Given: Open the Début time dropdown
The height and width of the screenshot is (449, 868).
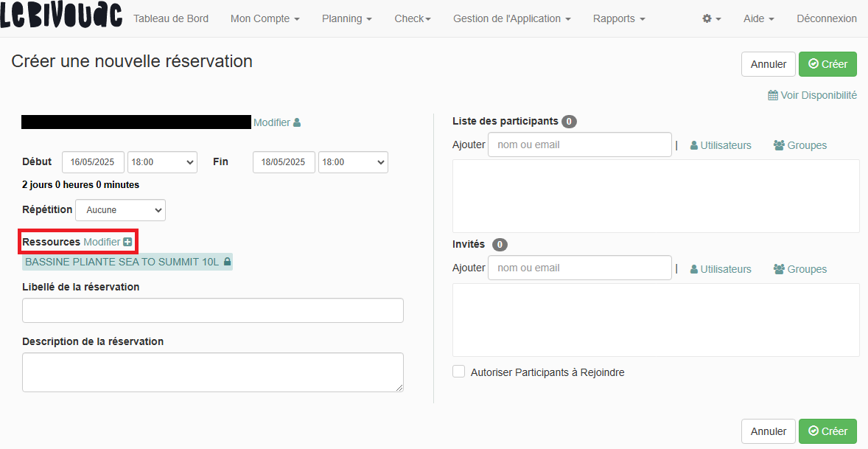Looking at the screenshot, I should (x=162, y=162).
